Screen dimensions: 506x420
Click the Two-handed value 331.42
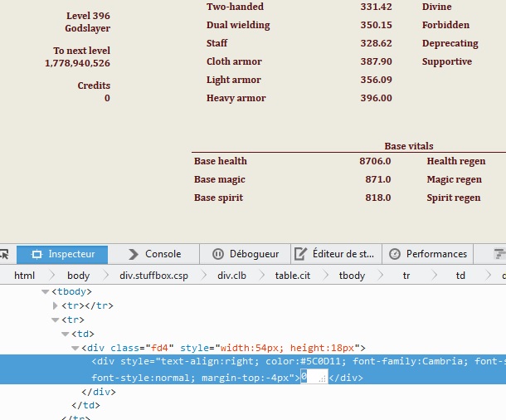(376, 7)
